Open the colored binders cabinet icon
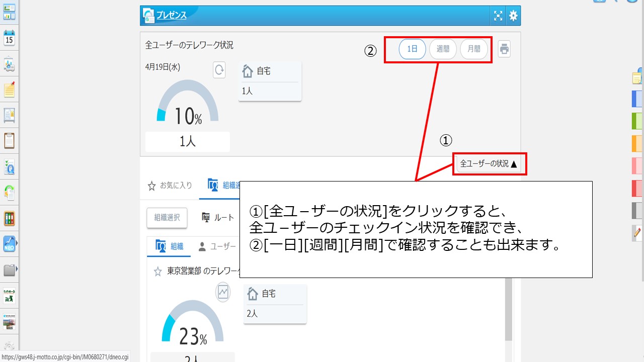644x362 pixels. click(x=9, y=218)
